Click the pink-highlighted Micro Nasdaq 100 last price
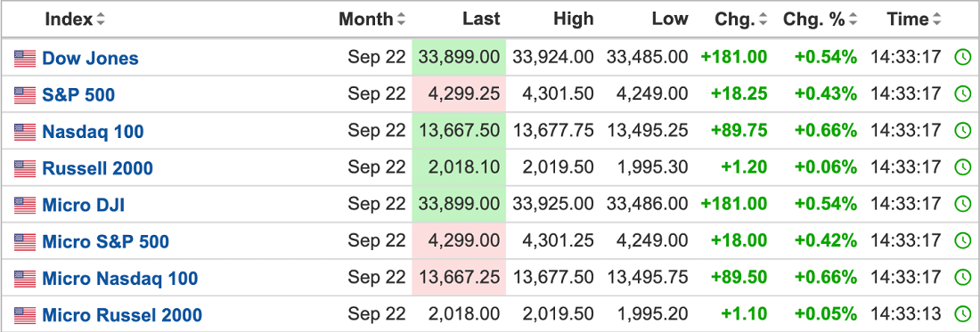Image resolution: width=980 pixels, height=332 pixels. (x=459, y=278)
